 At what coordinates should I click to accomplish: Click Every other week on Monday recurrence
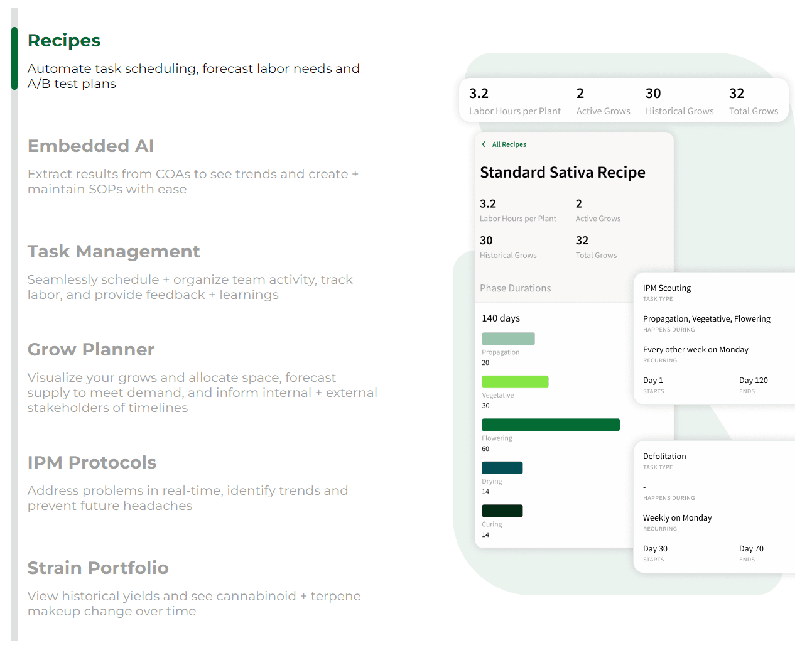coord(695,350)
